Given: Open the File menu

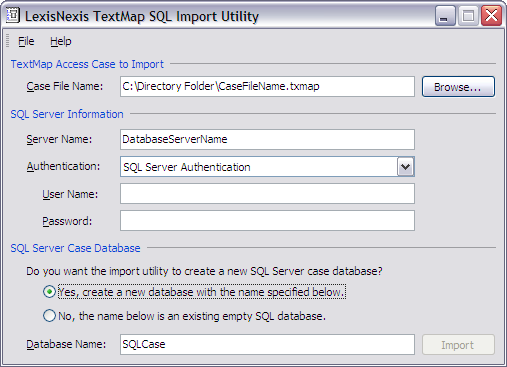Looking at the screenshot, I should pos(26,41).
